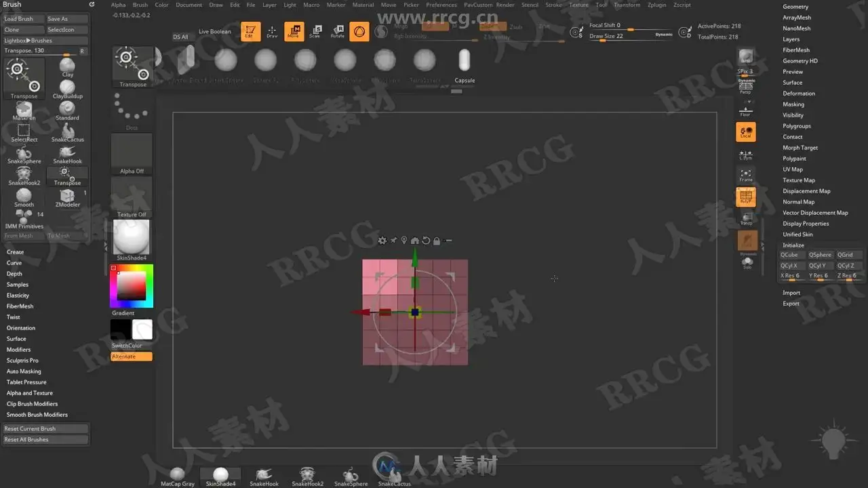The height and width of the screenshot is (488, 868).
Task: Open the Document menu
Action: tap(189, 5)
